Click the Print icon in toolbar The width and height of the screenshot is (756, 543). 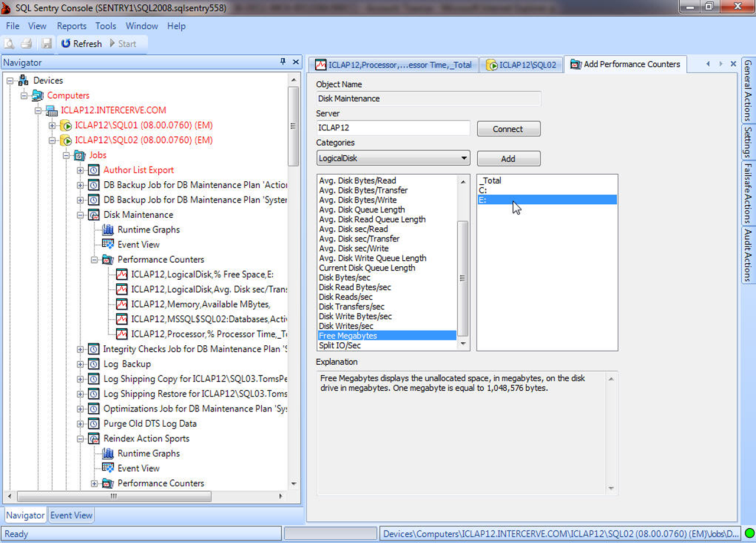[x=27, y=44]
